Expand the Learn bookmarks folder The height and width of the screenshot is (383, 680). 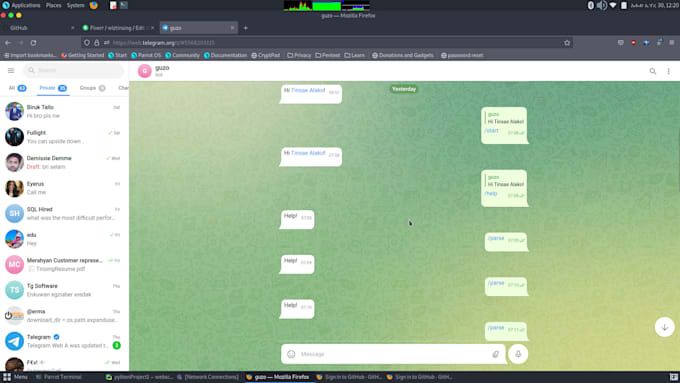[355, 55]
